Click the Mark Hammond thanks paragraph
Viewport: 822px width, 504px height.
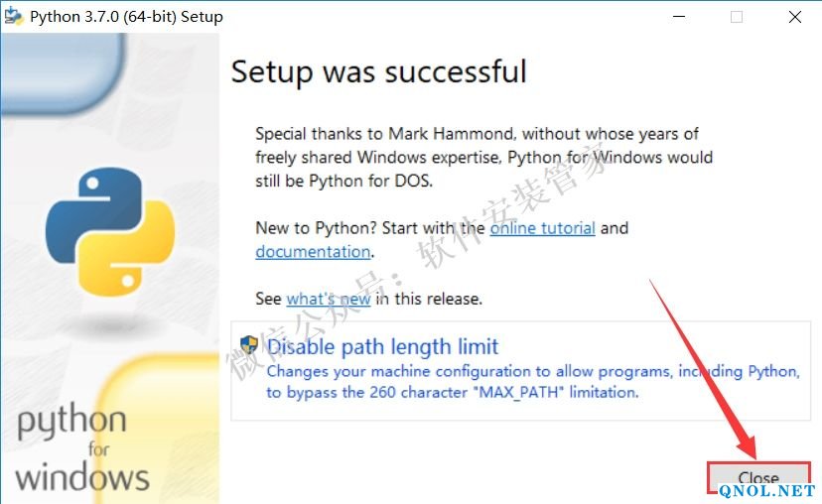point(482,157)
